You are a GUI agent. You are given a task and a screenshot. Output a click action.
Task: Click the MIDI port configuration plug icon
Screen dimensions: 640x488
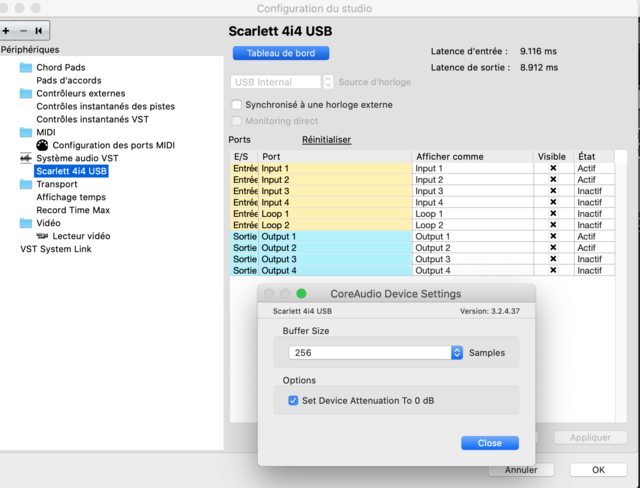[x=42, y=145]
